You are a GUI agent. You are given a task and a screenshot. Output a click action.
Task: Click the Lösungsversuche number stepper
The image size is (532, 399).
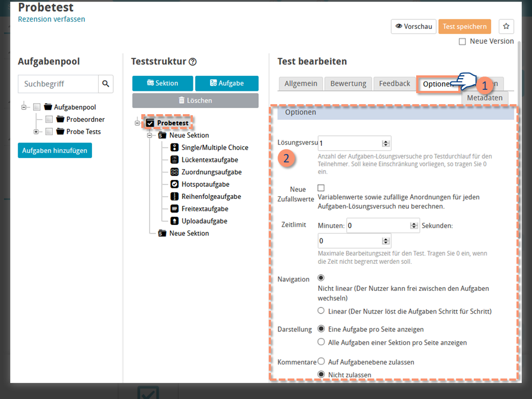386,142
